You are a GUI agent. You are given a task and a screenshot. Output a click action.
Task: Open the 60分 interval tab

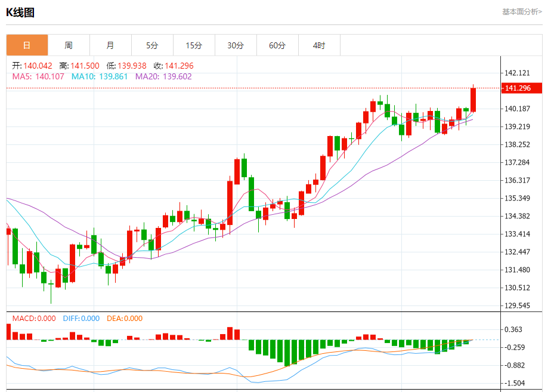click(277, 45)
